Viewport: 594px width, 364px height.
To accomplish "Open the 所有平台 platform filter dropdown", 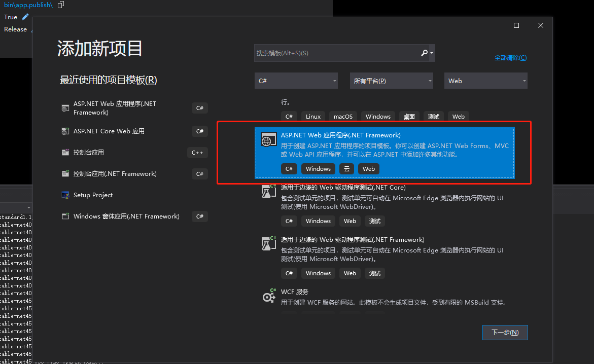I will [x=391, y=81].
